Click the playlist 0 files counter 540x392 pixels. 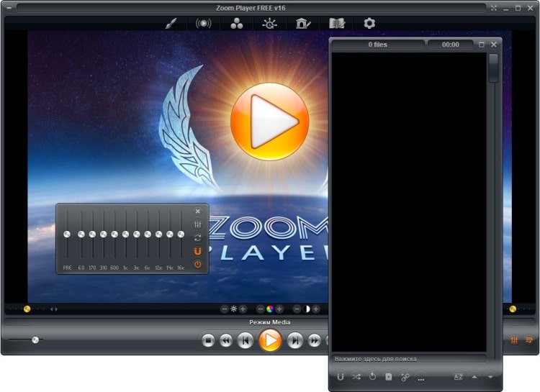click(378, 45)
